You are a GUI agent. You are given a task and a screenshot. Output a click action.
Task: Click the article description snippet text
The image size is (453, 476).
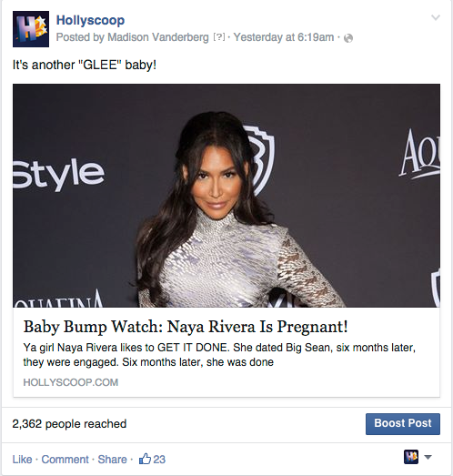point(219,355)
